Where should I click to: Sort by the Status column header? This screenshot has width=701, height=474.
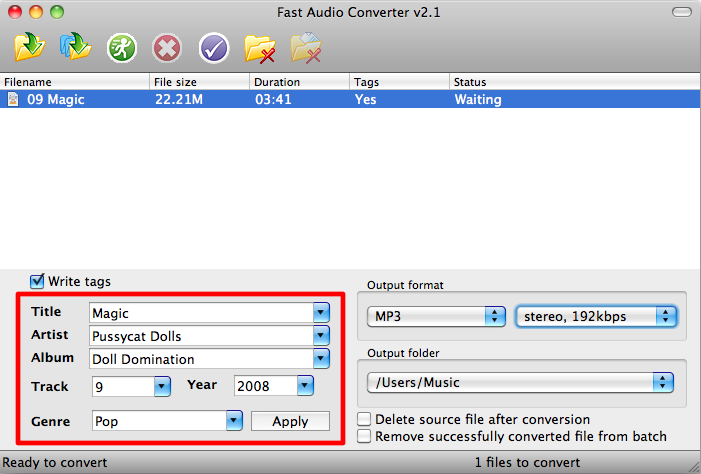[575, 82]
